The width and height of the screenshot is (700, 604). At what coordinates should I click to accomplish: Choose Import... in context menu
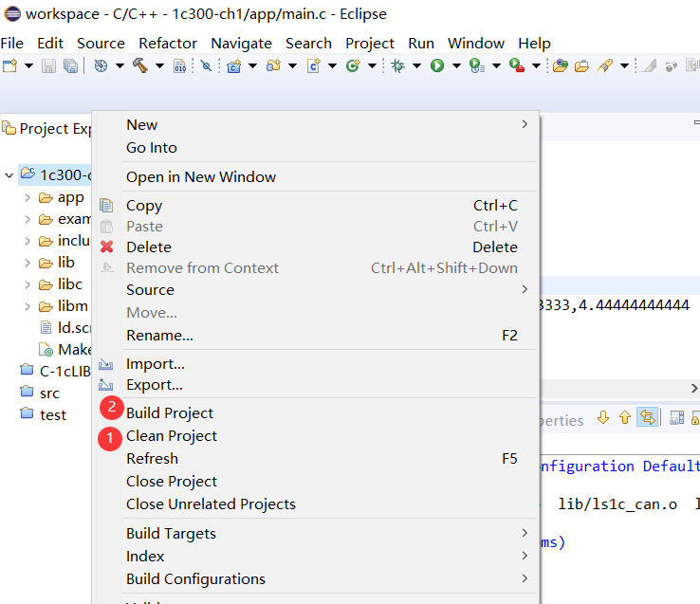[x=316, y=364]
